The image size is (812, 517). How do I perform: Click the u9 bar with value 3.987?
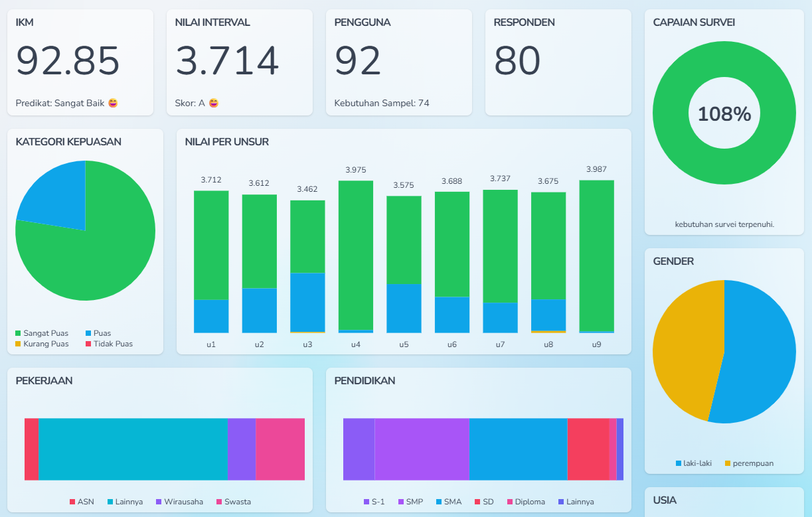click(596, 256)
